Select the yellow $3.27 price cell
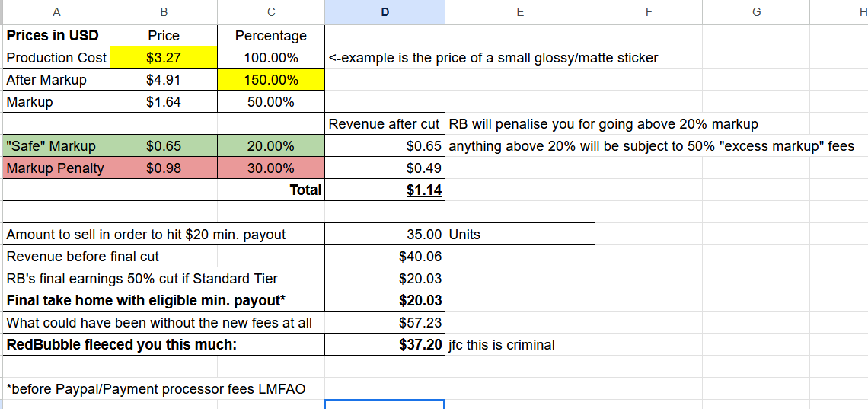This screenshot has width=868, height=409. point(163,58)
